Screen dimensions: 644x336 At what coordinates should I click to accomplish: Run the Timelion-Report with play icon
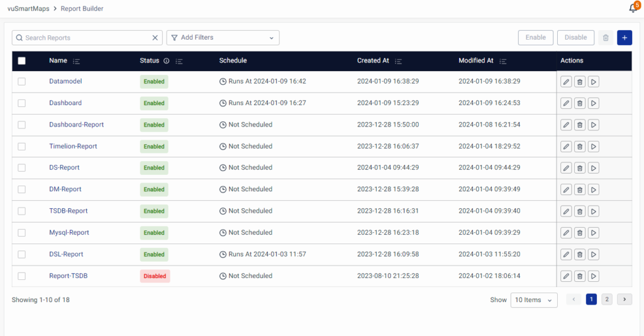[594, 147]
